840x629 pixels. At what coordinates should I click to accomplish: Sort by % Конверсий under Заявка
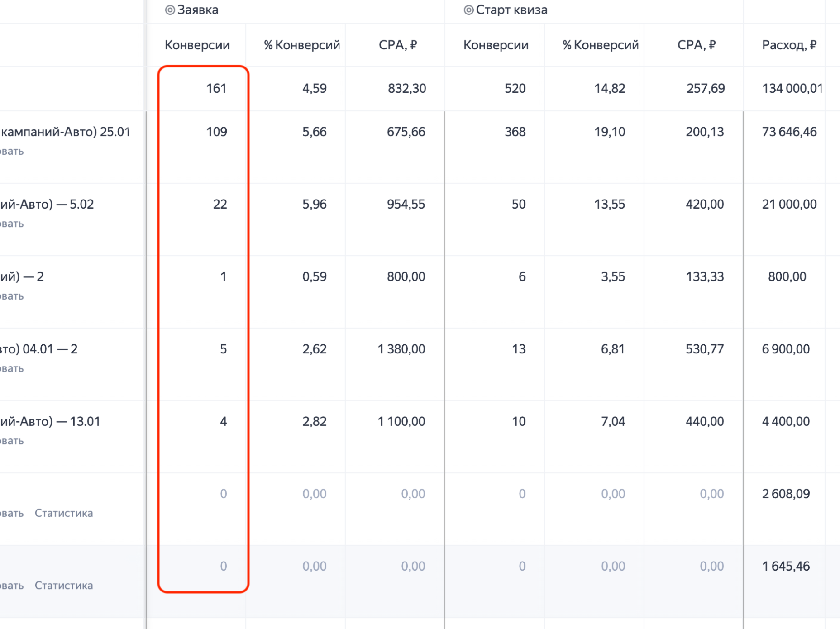pos(302,45)
